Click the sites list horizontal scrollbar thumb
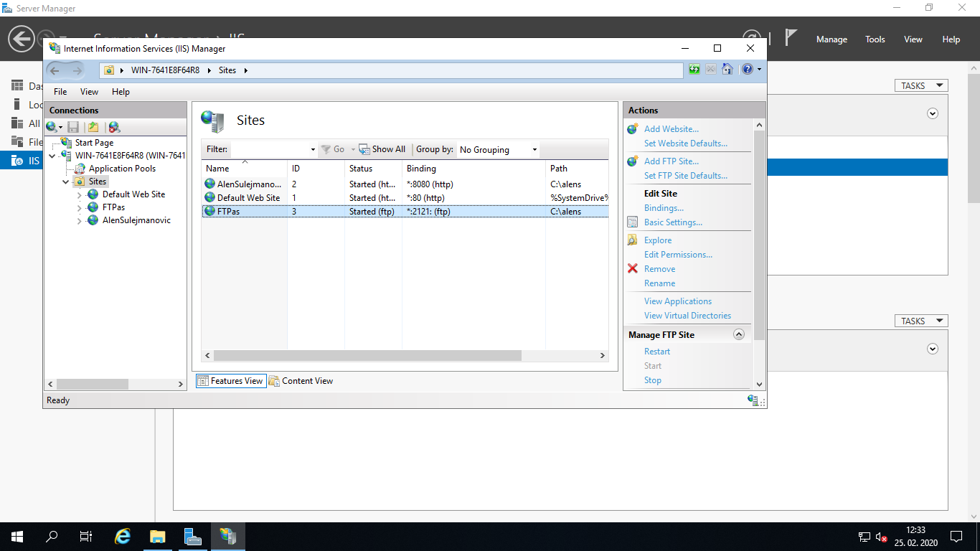The image size is (980, 551). point(367,355)
